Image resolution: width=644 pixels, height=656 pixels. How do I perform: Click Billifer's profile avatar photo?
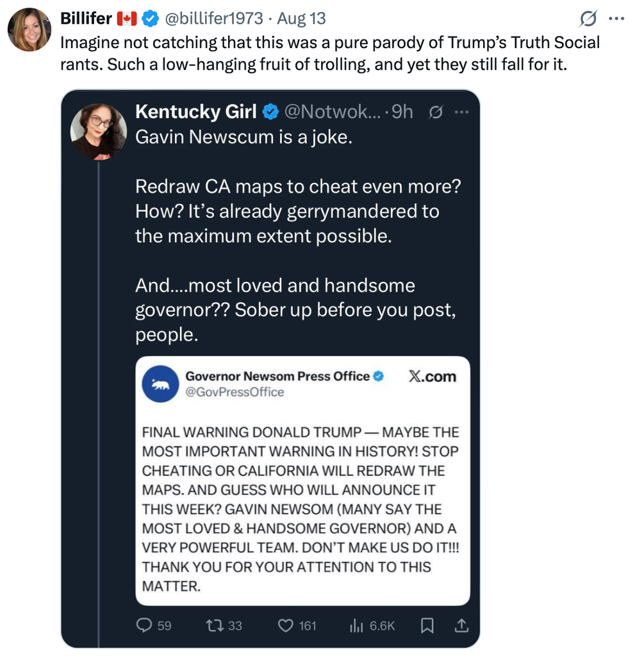pos(29,29)
